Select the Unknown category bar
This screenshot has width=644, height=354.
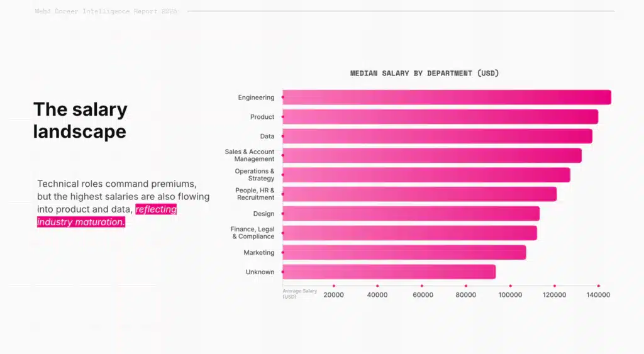pos(389,272)
